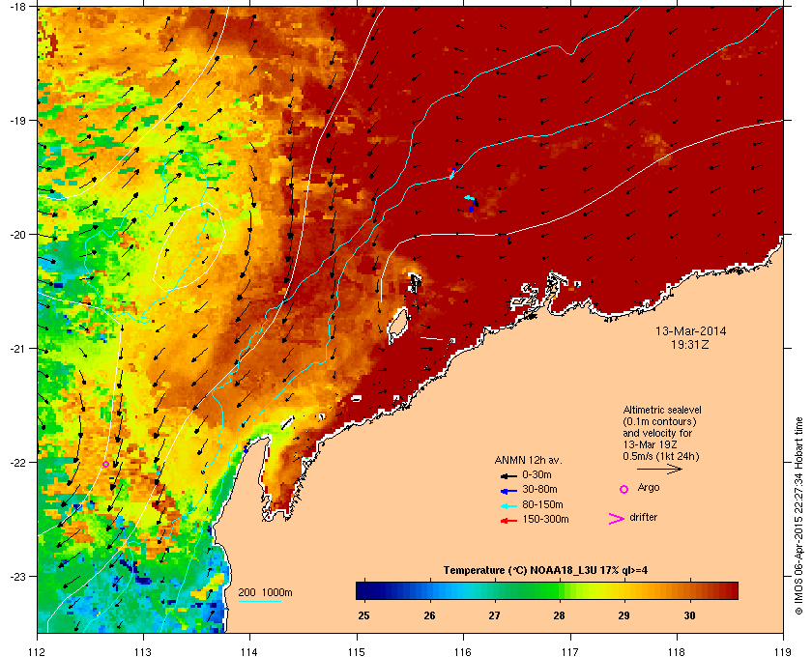This screenshot has height=657, width=812.
Task: Click the colorbar tick label 29
Action: point(624,615)
